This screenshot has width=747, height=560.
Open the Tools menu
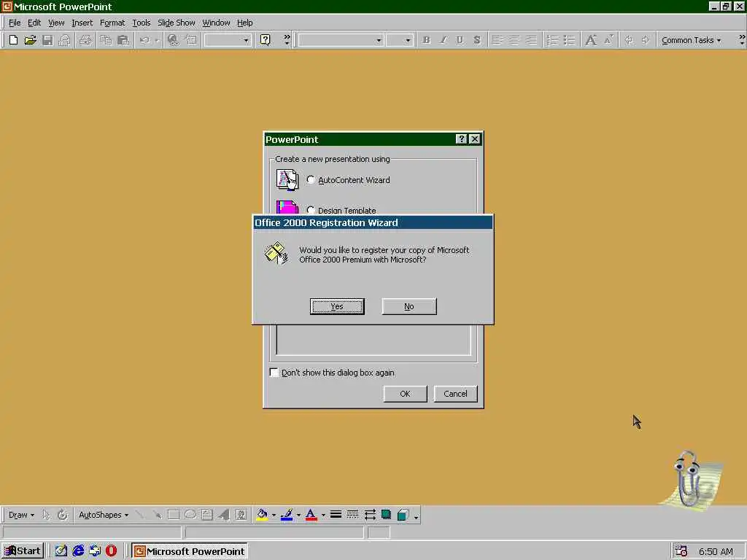tap(141, 23)
